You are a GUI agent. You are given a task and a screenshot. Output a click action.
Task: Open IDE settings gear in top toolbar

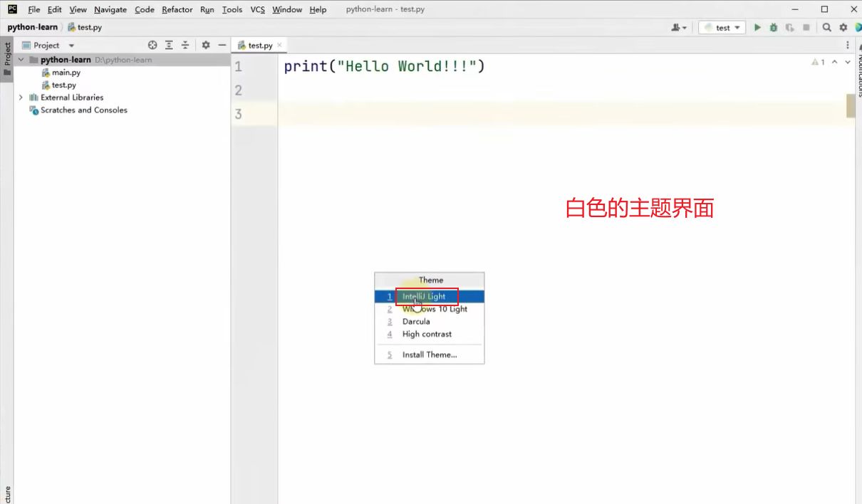tap(843, 28)
